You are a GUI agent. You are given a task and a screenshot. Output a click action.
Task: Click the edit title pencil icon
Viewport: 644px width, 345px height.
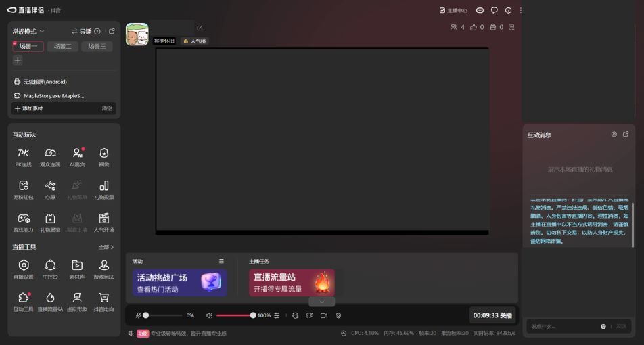click(200, 28)
